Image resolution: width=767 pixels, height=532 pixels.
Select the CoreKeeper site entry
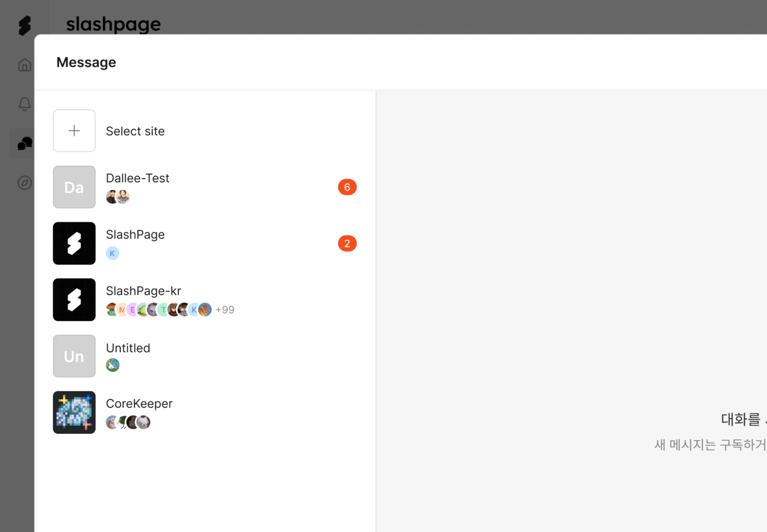205,412
